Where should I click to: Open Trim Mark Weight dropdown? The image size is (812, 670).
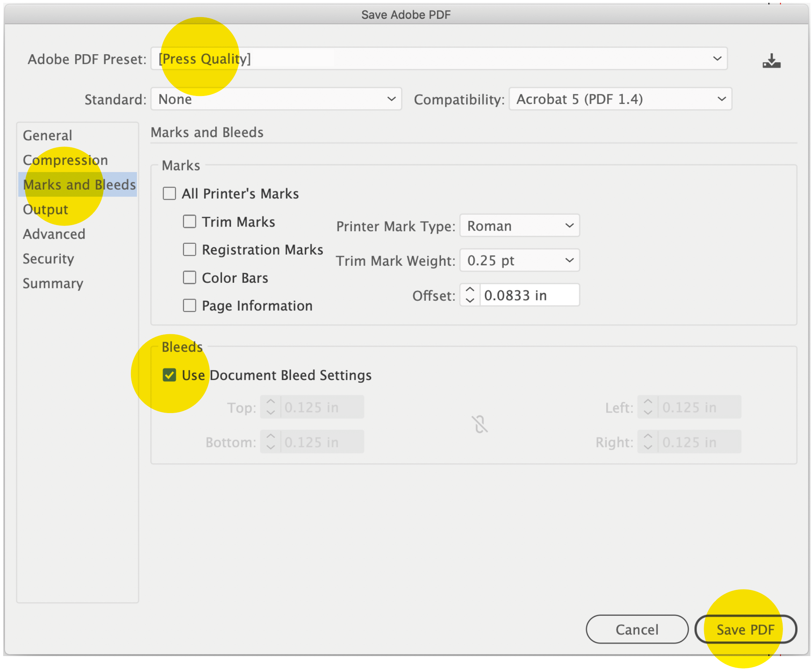click(x=519, y=261)
